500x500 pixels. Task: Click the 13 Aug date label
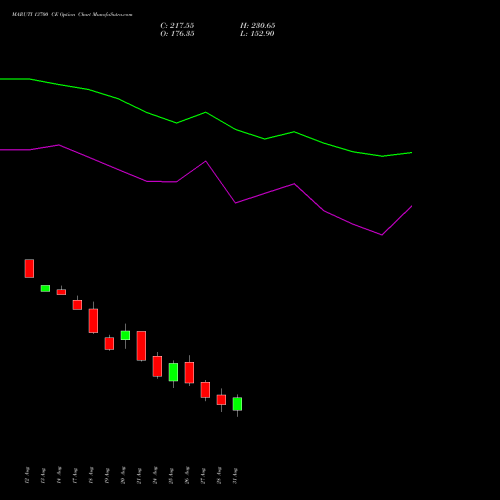[43, 475]
